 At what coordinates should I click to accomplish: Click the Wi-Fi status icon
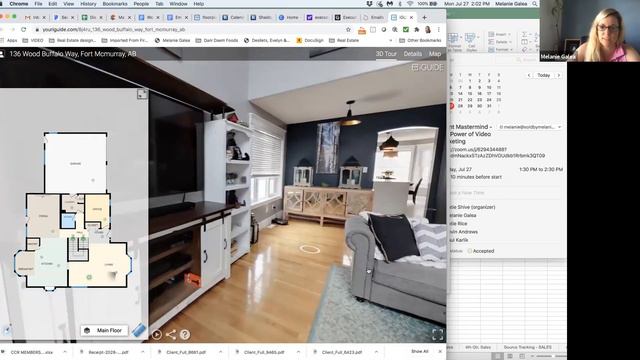(x=410, y=4)
